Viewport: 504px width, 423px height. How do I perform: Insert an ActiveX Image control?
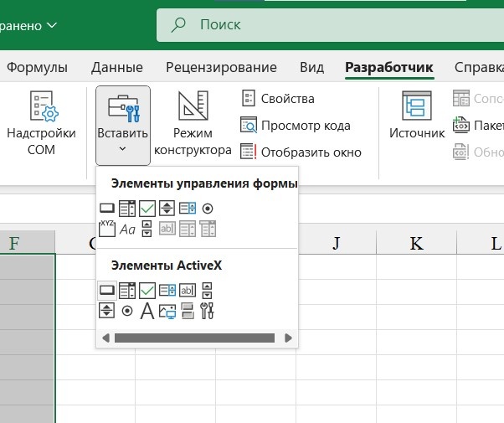(167, 312)
